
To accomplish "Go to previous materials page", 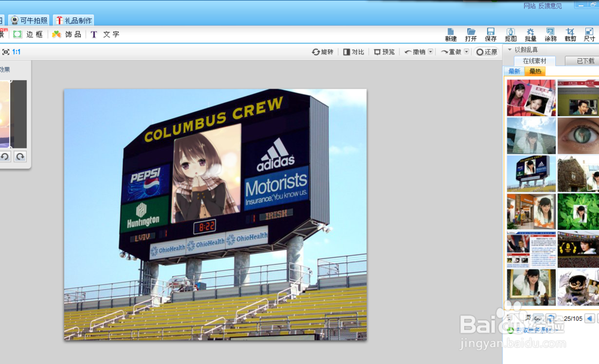I will tap(589, 318).
